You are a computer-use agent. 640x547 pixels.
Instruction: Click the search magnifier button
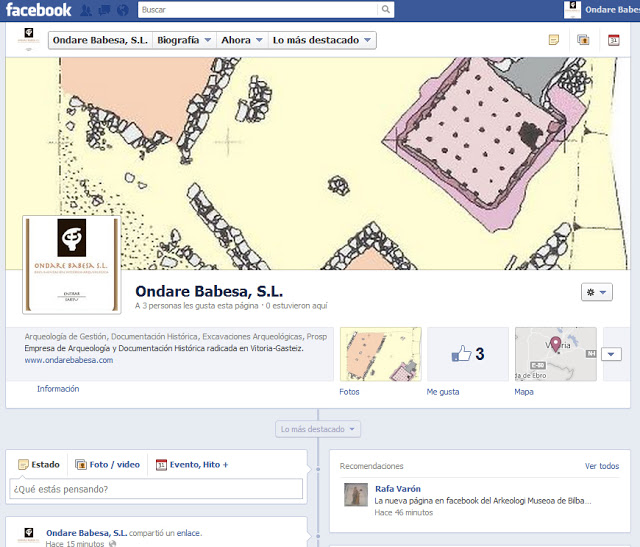click(386, 10)
